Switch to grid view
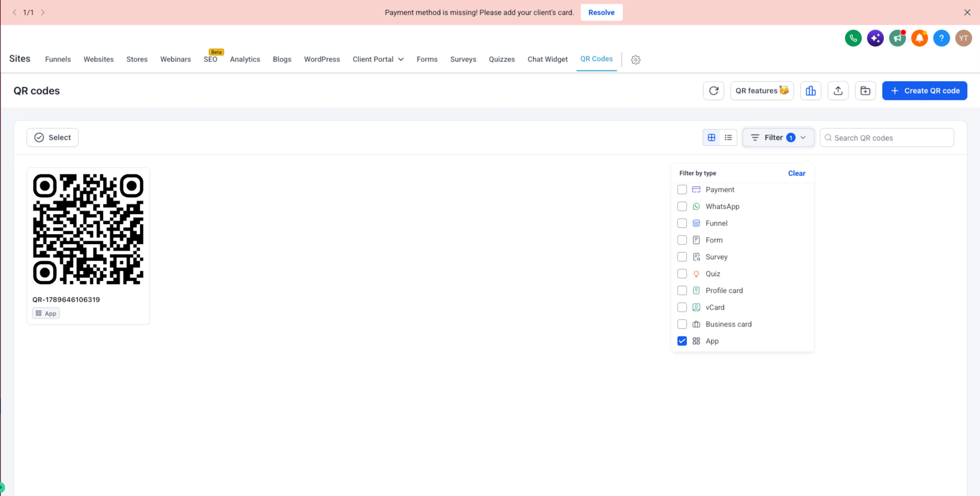The image size is (980, 496). click(711, 137)
